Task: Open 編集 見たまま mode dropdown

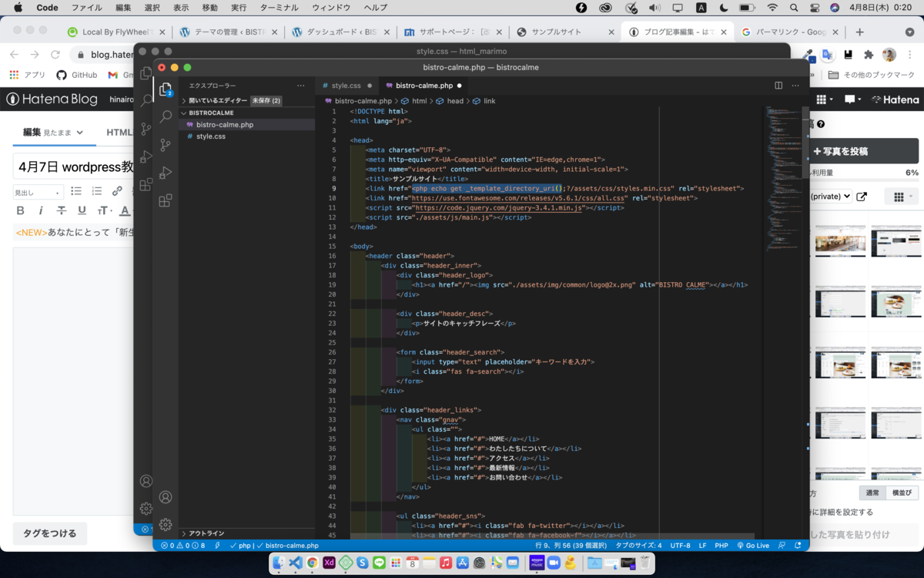Action: pyautogui.click(x=52, y=133)
